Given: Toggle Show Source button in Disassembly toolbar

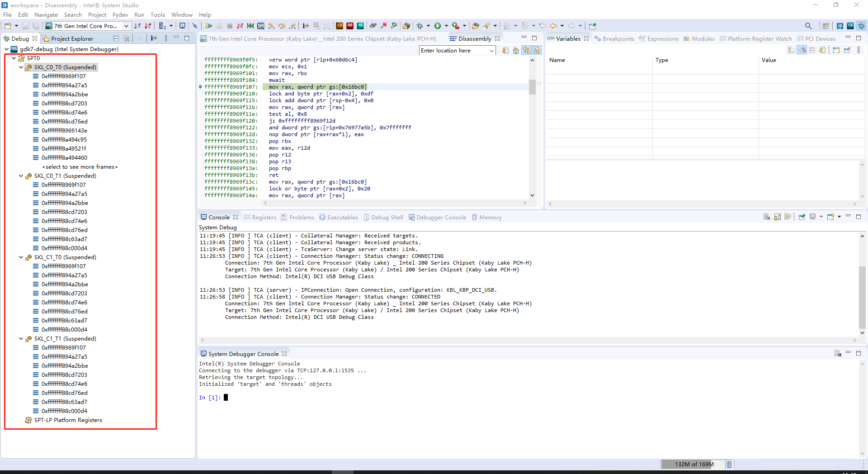Looking at the screenshot, I should 537,51.
